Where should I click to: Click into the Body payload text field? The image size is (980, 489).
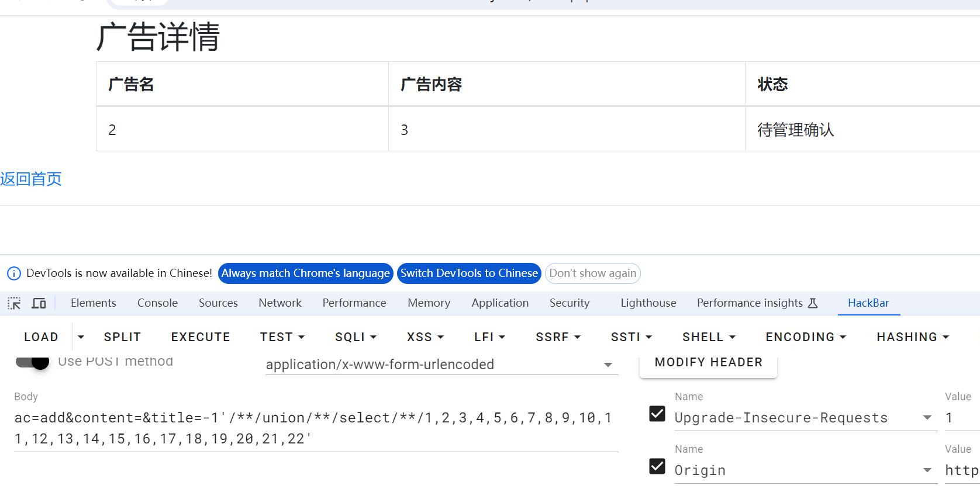pyautogui.click(x=316, y=428)
